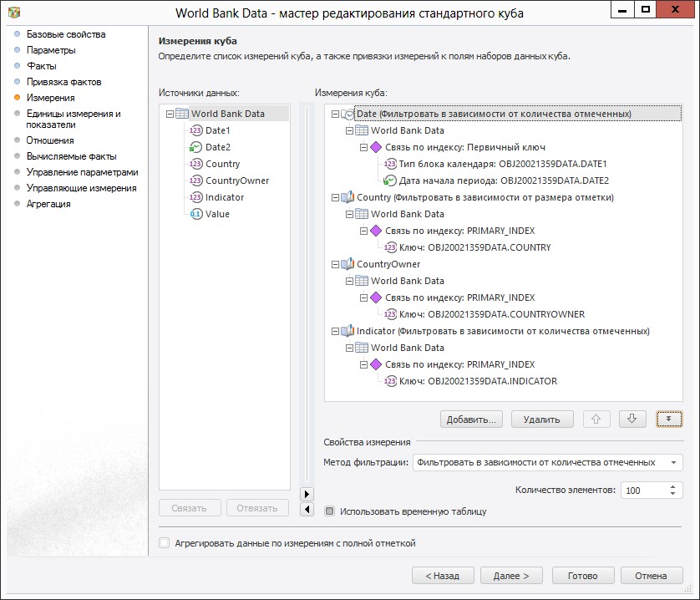The image size is (700, 600).
Task: Click the purple diamond icon beside Первичный ключ
Action: (x=377, y=147)
